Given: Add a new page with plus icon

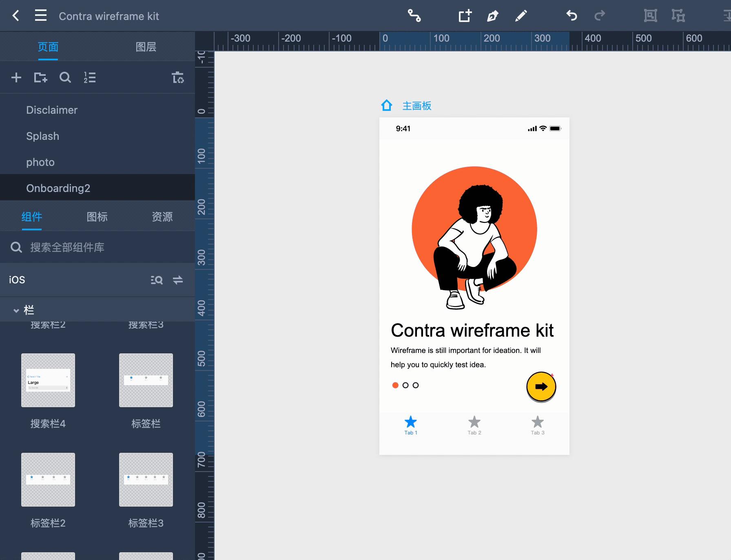Looking at the screenshot, I should point(16,77).
